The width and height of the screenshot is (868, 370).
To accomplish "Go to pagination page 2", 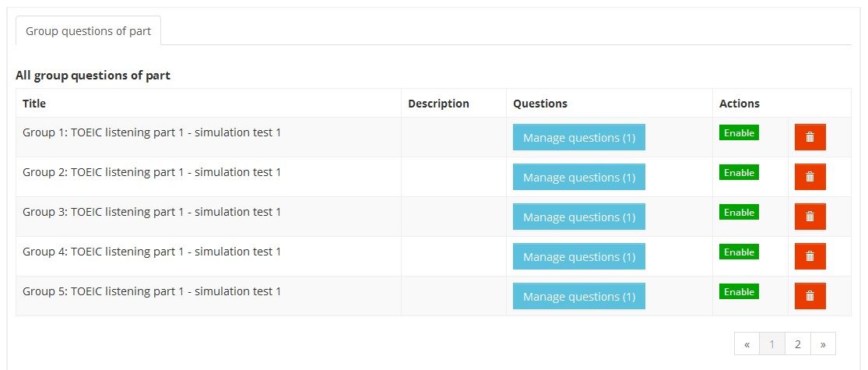I will point(798,344).
